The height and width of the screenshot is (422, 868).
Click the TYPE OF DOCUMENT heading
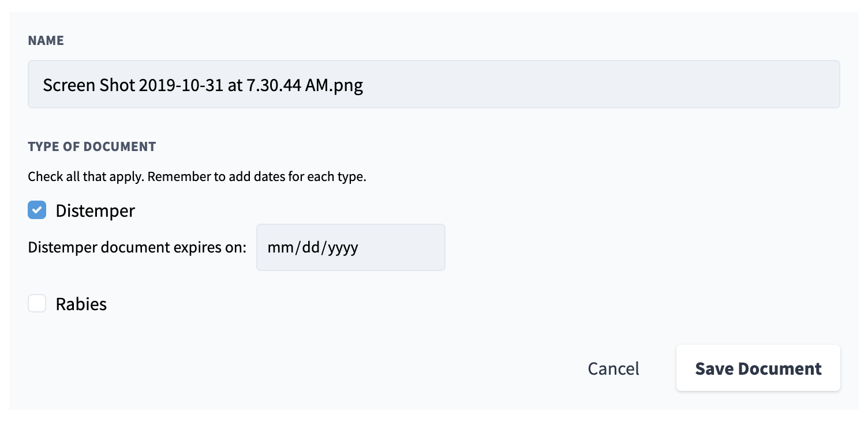[x=92, y=146]
